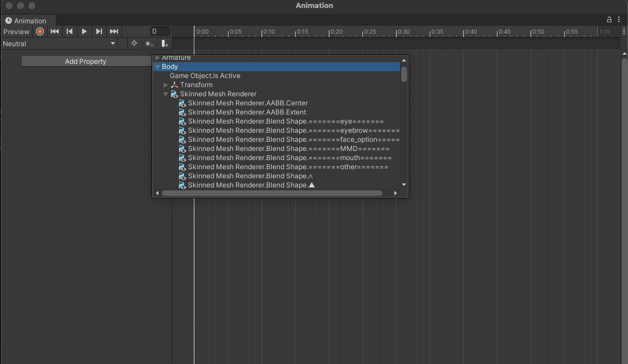628x364 pixels.
Task: Select the Blend Shape ∧ row
Action: [x=251, y=176]
